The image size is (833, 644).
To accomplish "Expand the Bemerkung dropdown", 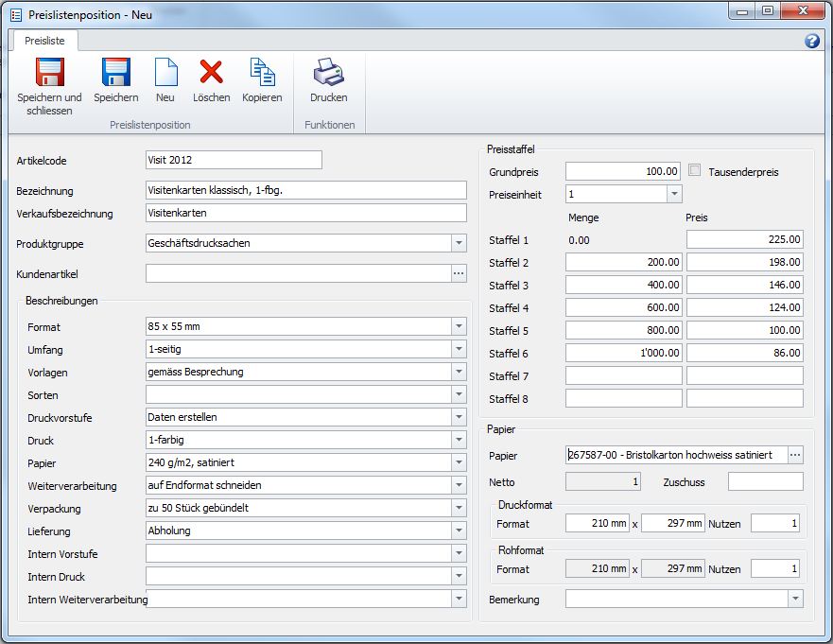I will [x=795, y=599].
